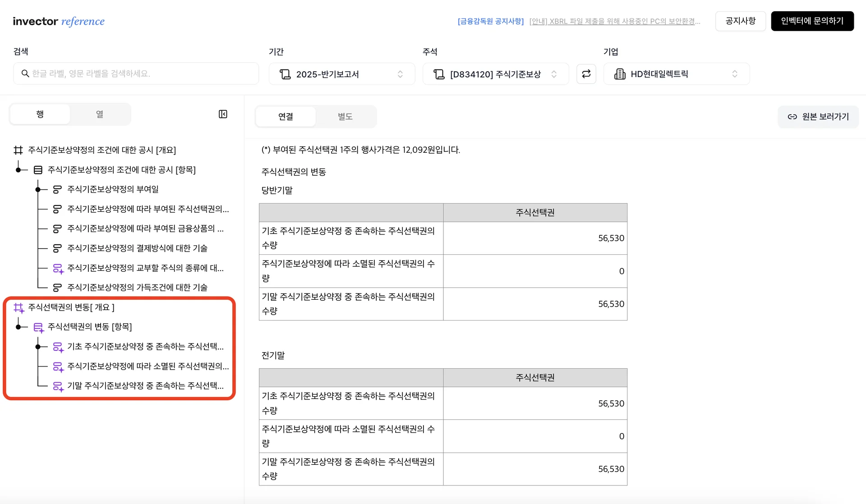Select tree item 주식기준보상약정의 가득조건에 대한 기술
This screenshot has height=504, width=866.
pyautogui.click(x=137, y=288)
